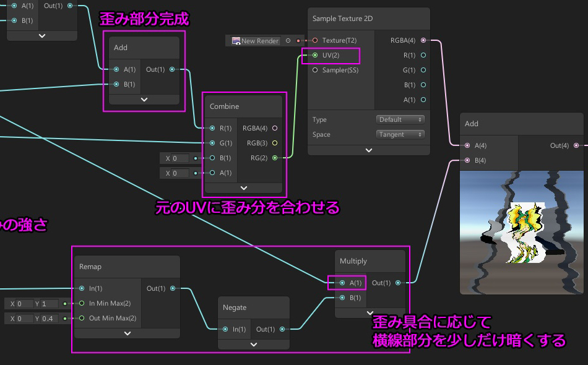Click the Out(4) output port of right Add node

(x=576, y=145)
